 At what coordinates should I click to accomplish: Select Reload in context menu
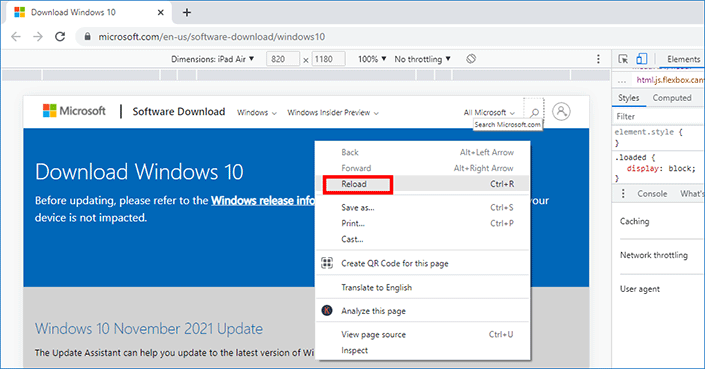tap(423, 184)
